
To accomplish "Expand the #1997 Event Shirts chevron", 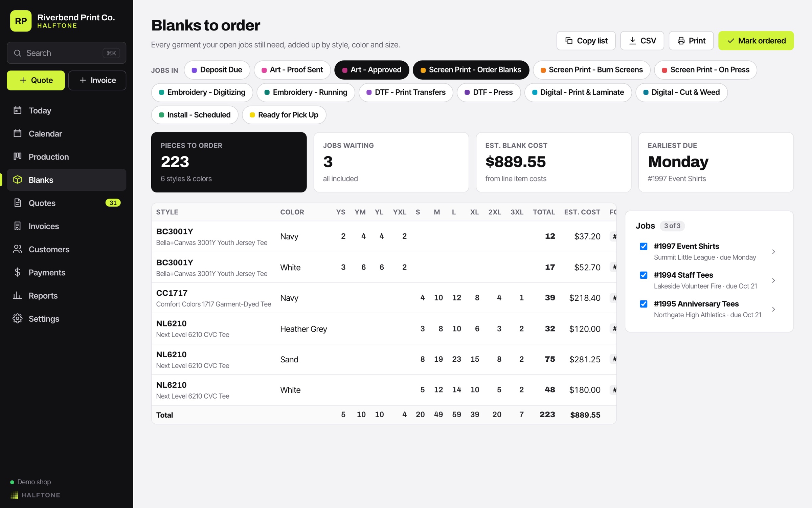I will [773, 252].
